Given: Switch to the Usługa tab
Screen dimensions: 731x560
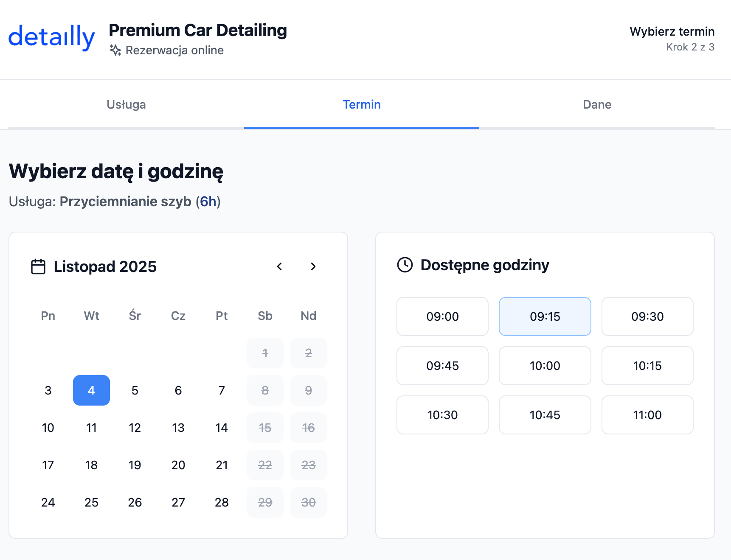Looking at the screenshot, I should click(x=126, y=104).
